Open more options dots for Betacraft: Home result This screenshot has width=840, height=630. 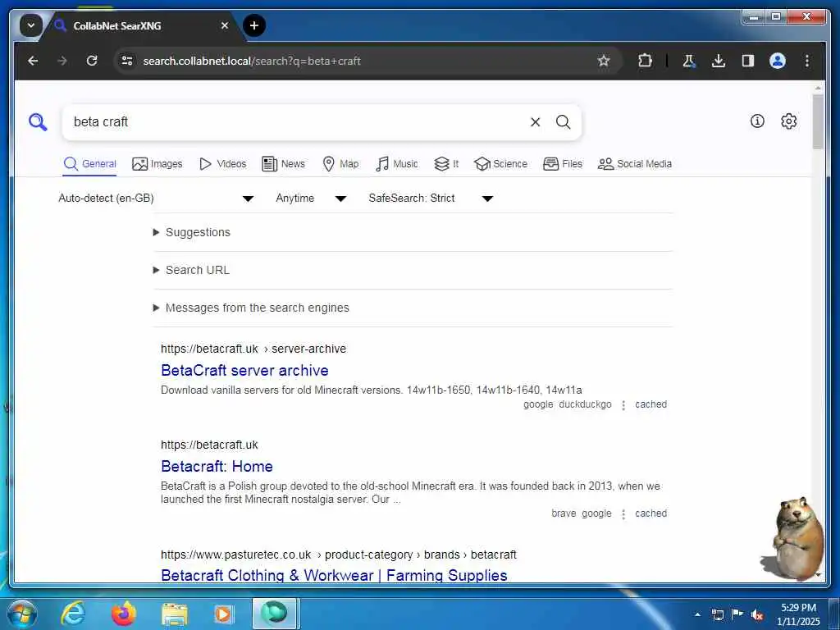click(623, 514)
